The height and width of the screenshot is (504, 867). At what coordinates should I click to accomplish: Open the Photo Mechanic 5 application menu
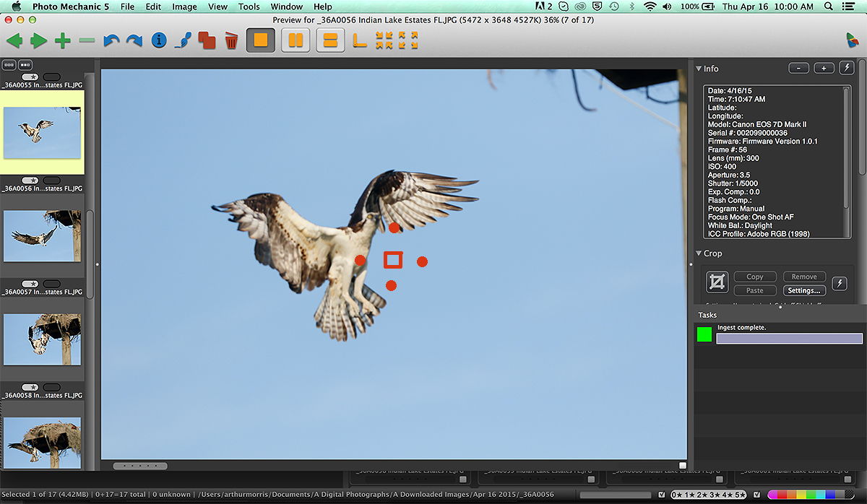click(70, 6)
